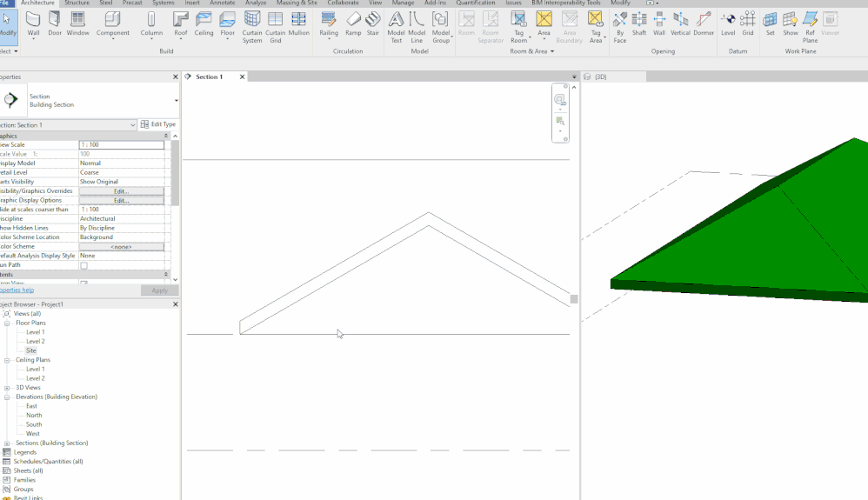Select the Dormer opening tool
This screenshot has height=500, width=868.
click(x=704, y=24)
